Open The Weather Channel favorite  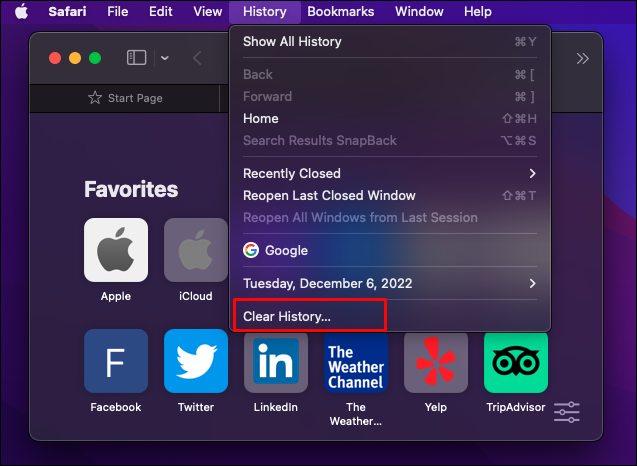pyautogui.click(x=356, y=361)
